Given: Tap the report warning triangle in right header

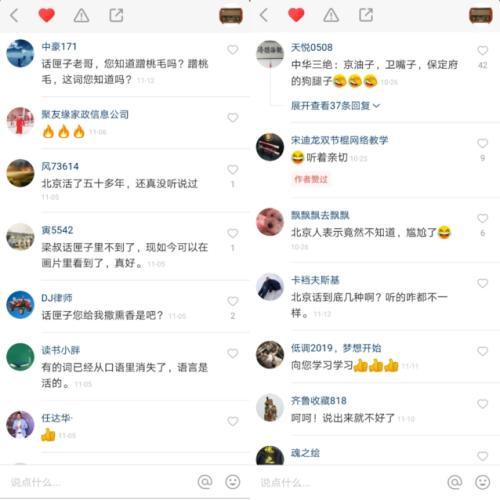Looking at the screenshot, I should click(x=331, y=15).
